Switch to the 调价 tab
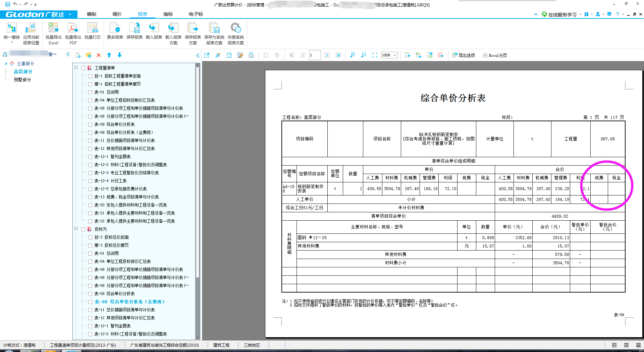 click(117, 14)
